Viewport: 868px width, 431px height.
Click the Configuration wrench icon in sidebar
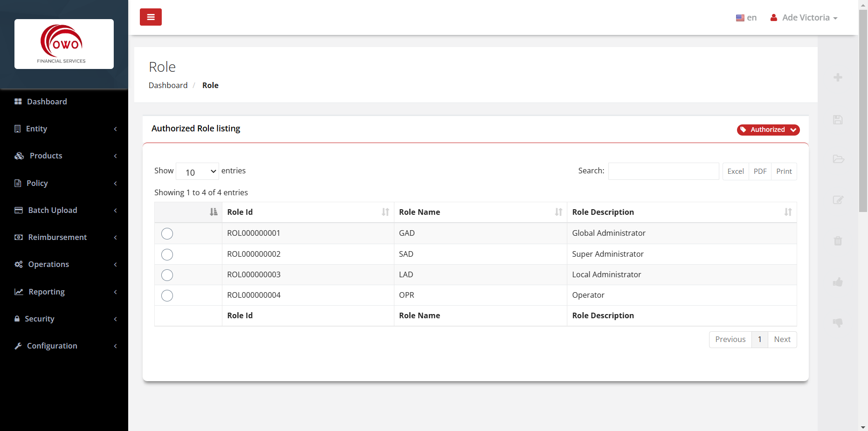pyautogui.click(x=18, y=346)
